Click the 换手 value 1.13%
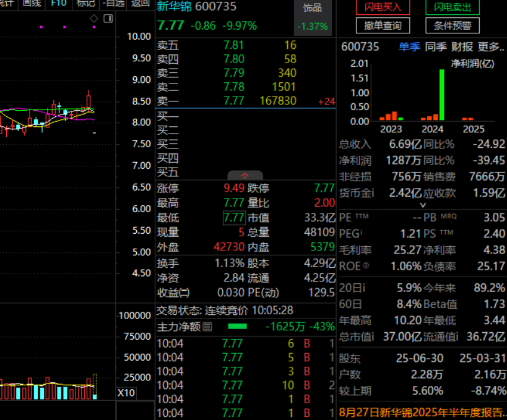507x420 pixels. click(x=230, y=264)
